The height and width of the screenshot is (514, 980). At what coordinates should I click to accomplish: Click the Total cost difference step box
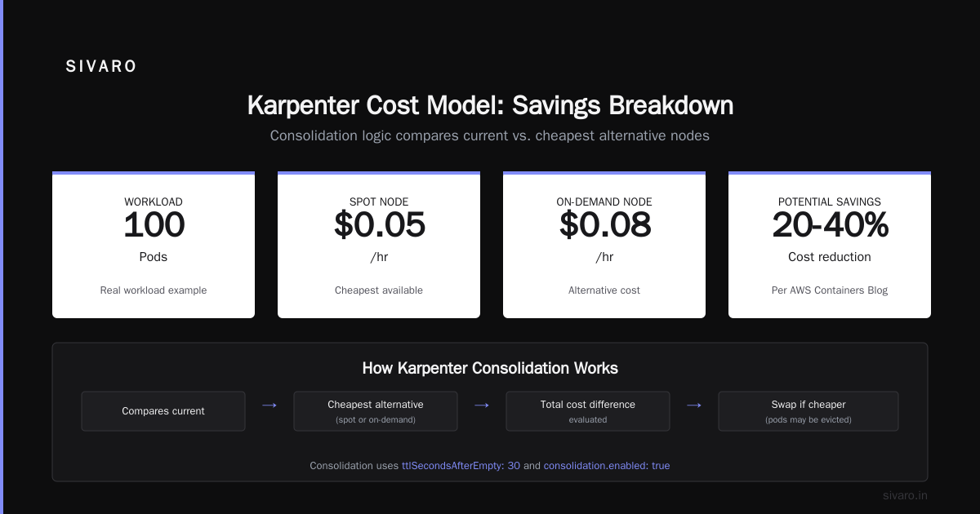[x=588, y=411]
